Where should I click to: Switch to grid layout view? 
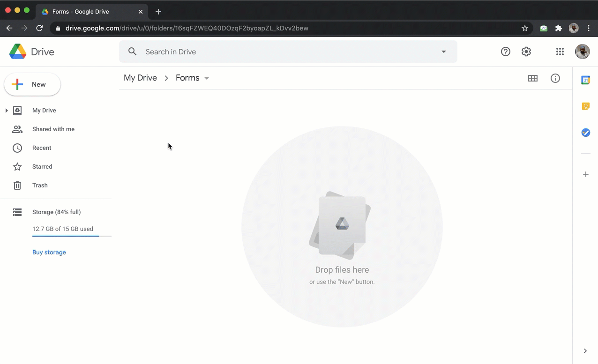pos(532,78)
